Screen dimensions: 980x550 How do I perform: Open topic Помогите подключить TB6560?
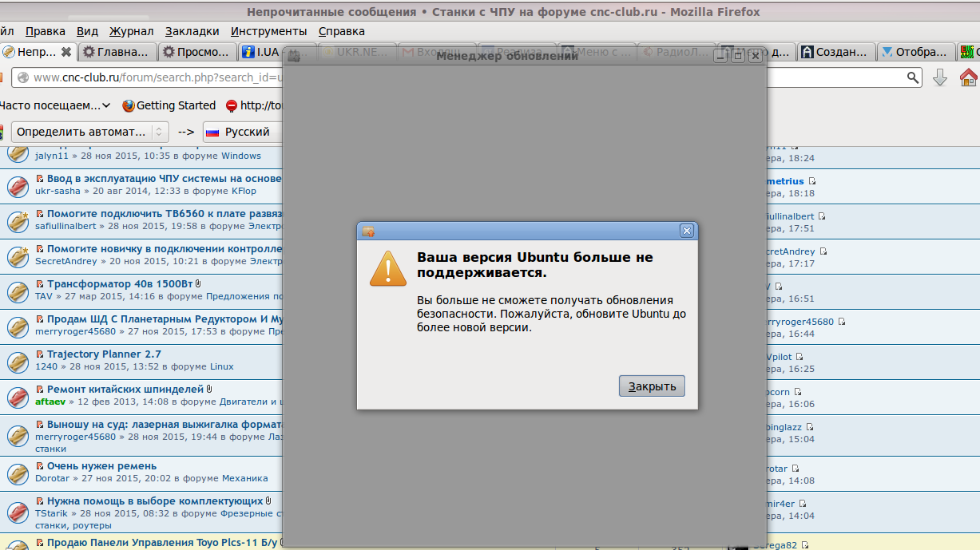pos(165,214)
